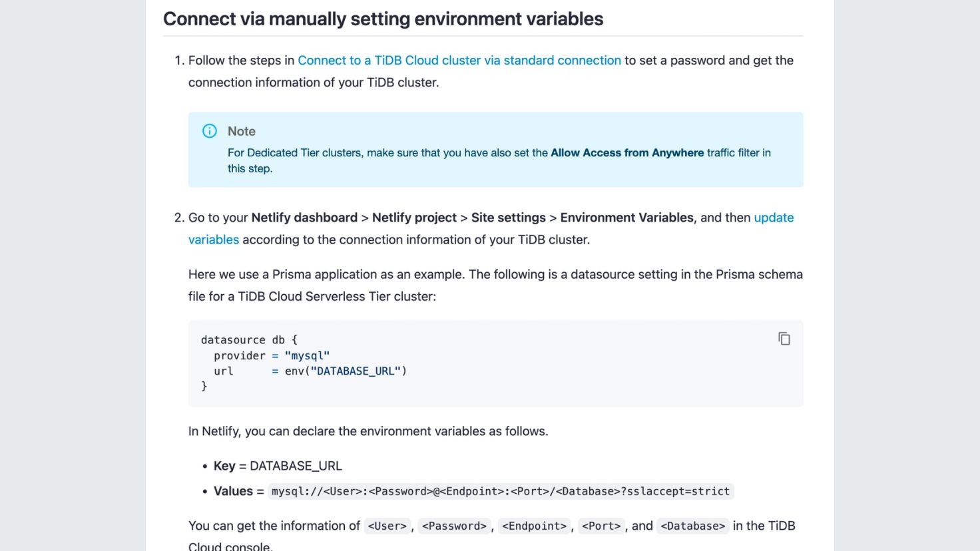Click 'Netlify project' bold text
Image resolution: width=980 pixels, height=551 pixels.
point(414,218)
